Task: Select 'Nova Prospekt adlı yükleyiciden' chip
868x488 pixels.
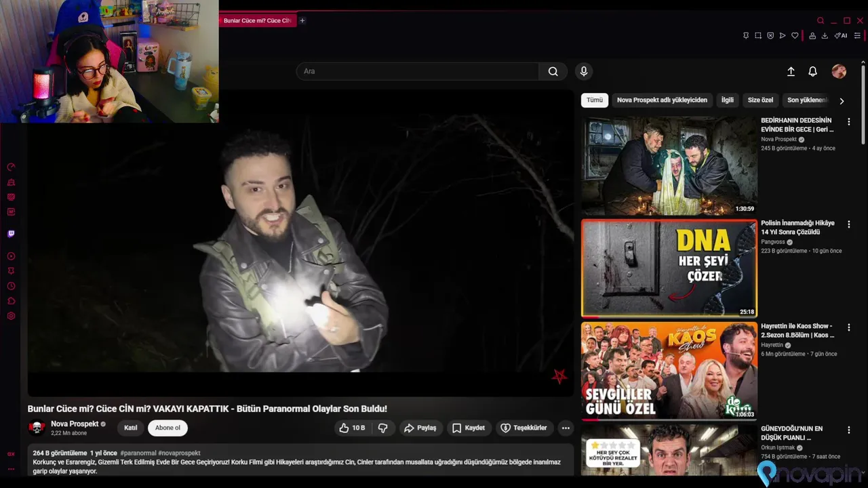Action: point(662,100)
